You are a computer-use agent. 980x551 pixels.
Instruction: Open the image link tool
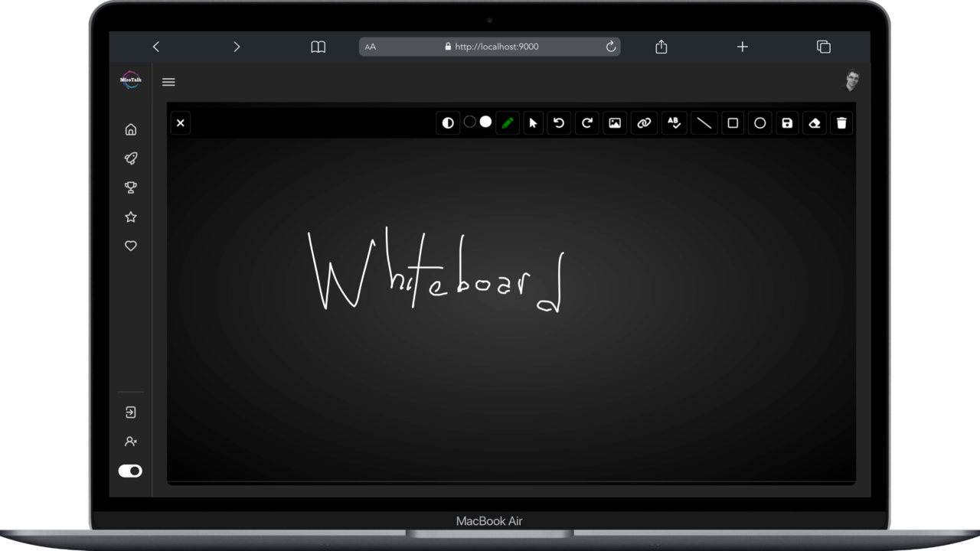[x=643, y=122]
